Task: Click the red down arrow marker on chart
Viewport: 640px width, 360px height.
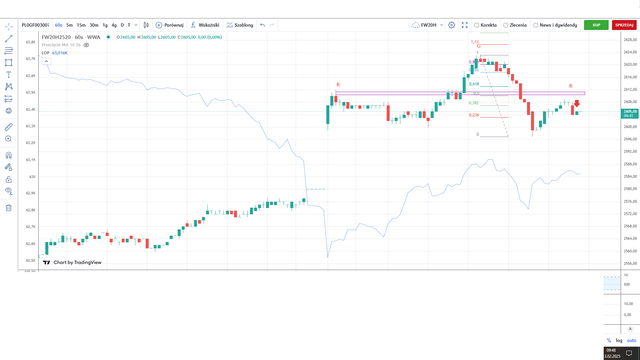Action: coord(577,103)
